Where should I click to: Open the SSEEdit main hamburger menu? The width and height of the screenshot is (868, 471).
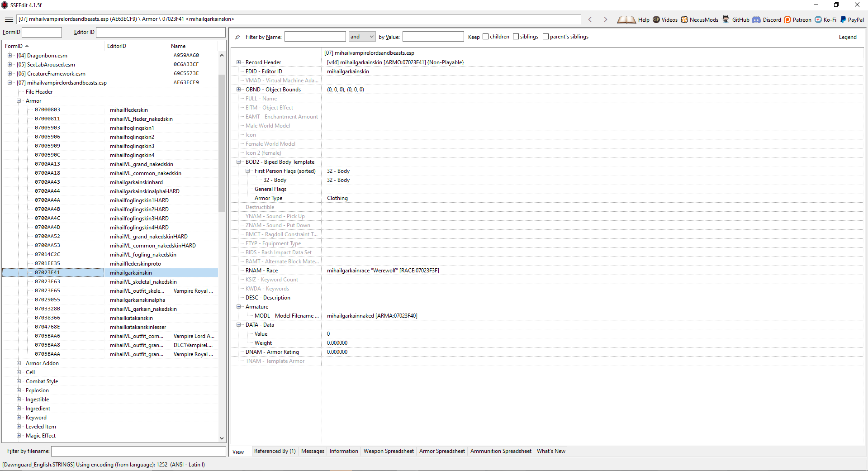(x=9, y=19)
